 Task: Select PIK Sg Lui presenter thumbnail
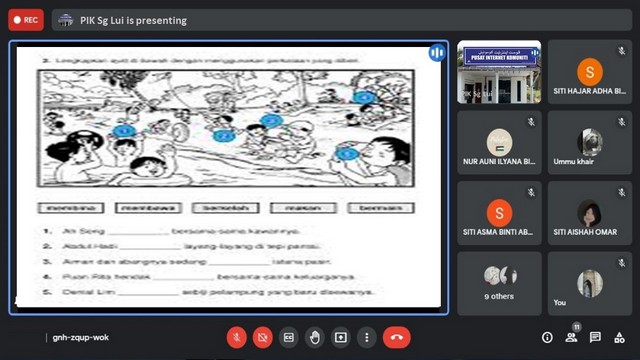click(x=499, y=72)
